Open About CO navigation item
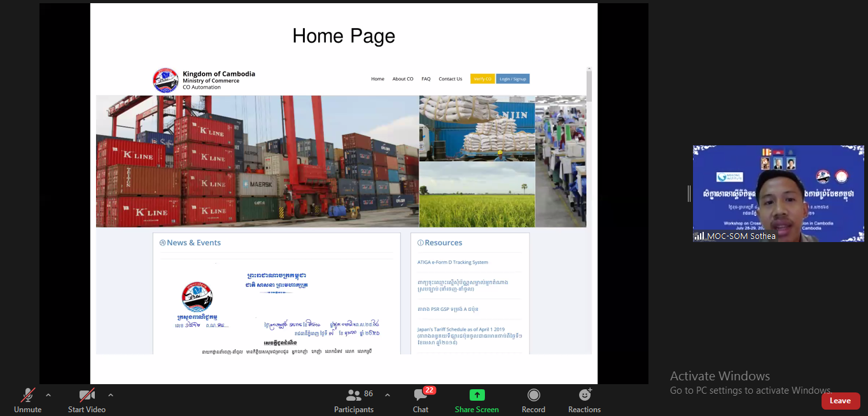 click(403, 79)
